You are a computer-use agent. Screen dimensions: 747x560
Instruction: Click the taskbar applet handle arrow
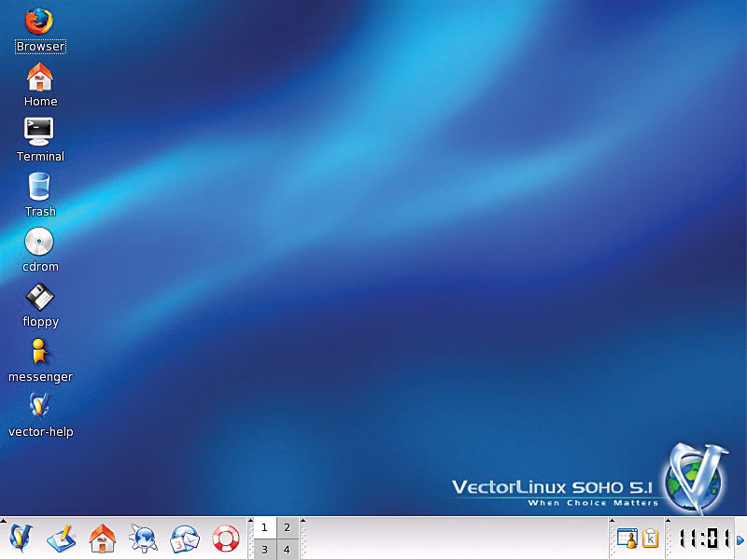[303, 521]
